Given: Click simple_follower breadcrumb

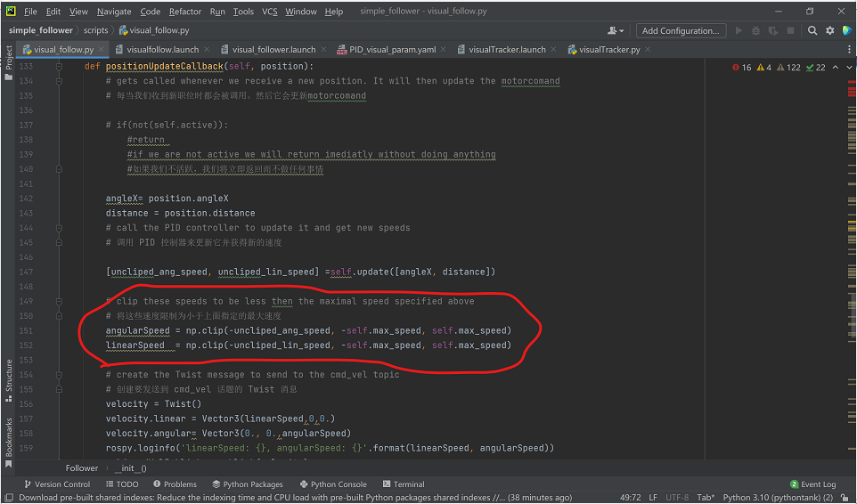Looking at the screenshot, I should (40, 30).
